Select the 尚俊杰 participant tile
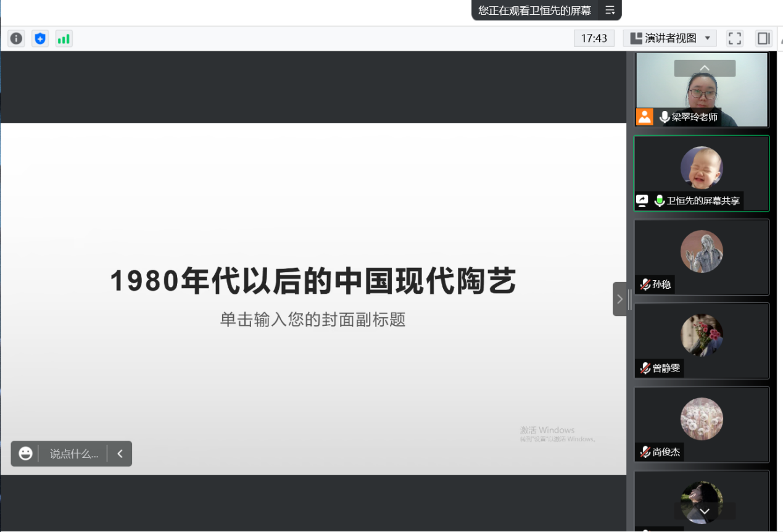The width and height of the screenshot is (783, 532). pyautogui.click(x=702, y=425)
